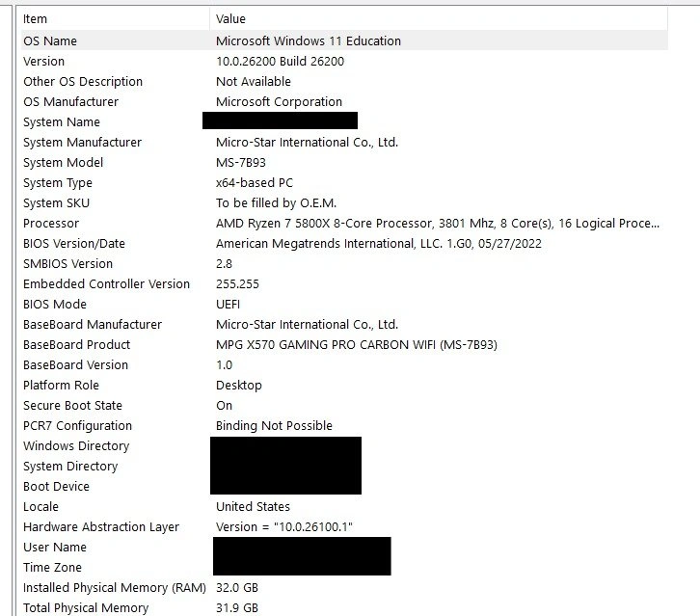Select the BaseBoard Version row label
Screen dimensions: 700x616
[x=76, y=365]
